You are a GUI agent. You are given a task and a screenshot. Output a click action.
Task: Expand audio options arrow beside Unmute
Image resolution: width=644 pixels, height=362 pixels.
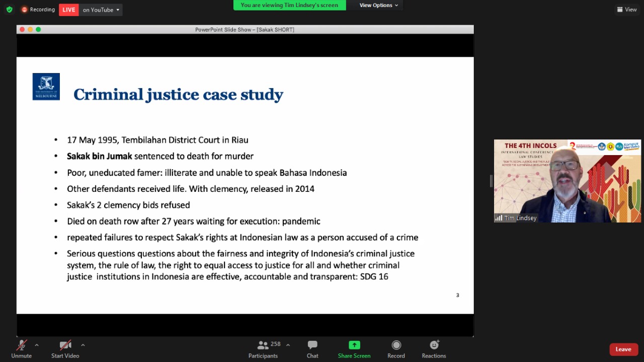click(37, 345)
